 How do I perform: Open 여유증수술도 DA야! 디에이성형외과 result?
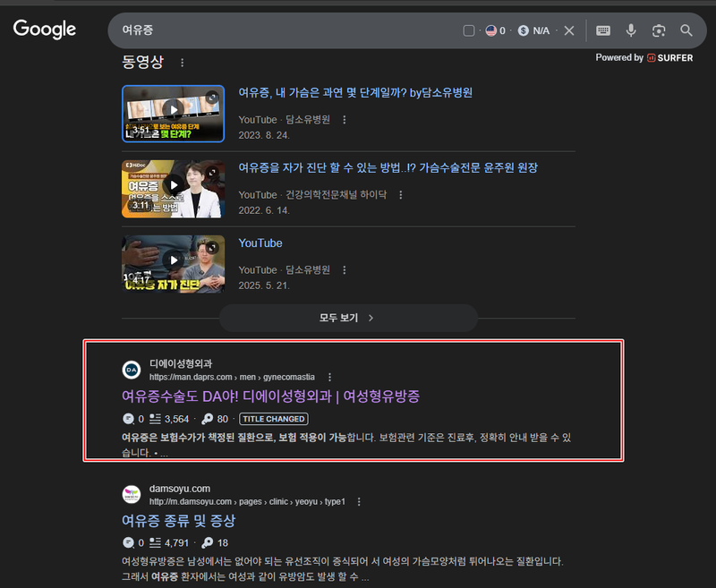pos(270,396)
